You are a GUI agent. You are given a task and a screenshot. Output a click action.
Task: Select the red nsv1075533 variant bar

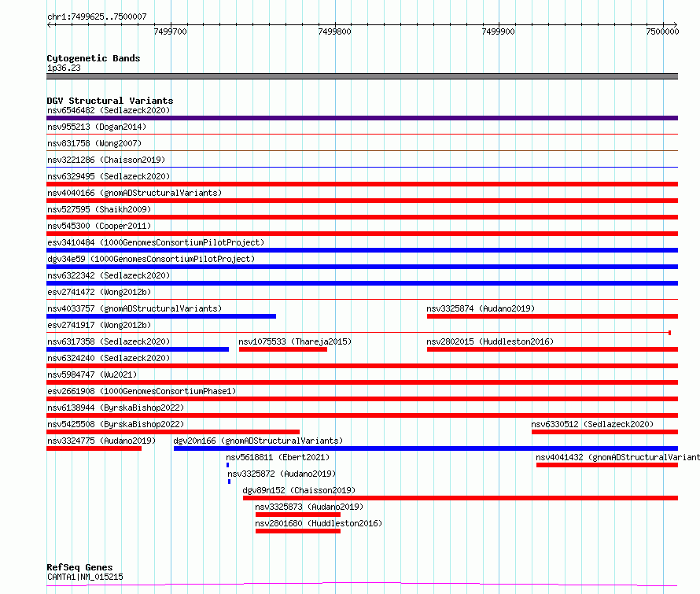click(283, 349)
